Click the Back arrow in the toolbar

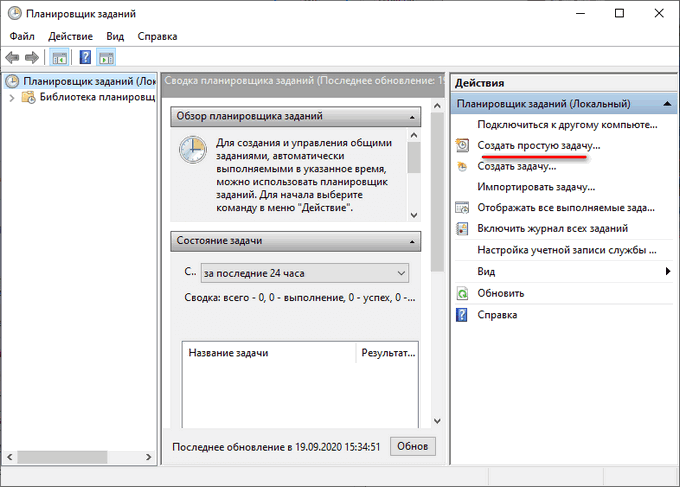coord(13,58)
